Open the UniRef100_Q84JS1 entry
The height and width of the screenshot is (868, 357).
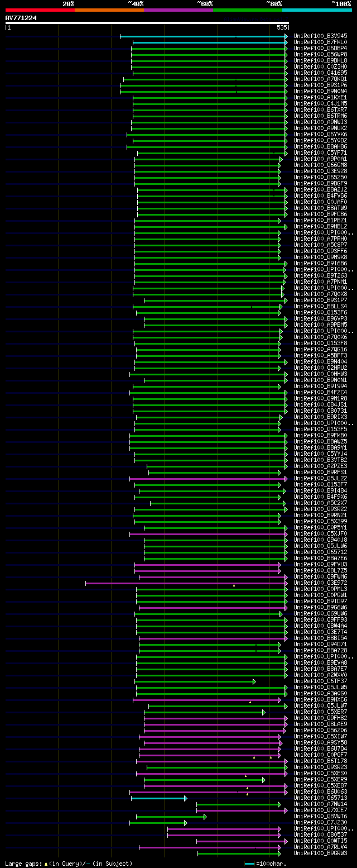(320, 404)
